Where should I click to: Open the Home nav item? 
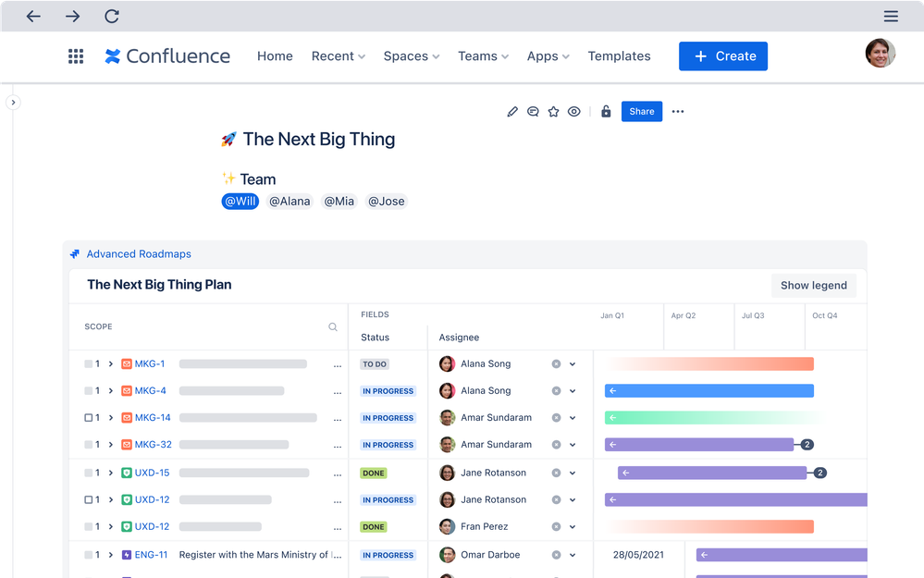coord(275,56)
